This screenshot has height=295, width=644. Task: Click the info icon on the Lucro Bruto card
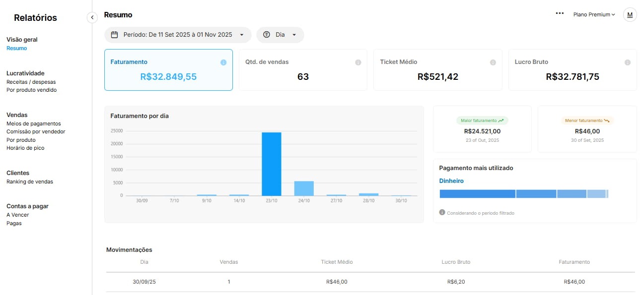[628, 62]
